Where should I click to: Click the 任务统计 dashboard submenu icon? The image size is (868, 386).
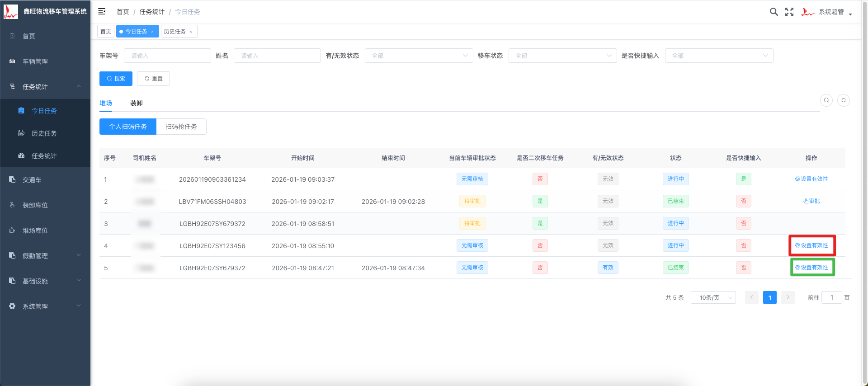[x=21, y=155]
